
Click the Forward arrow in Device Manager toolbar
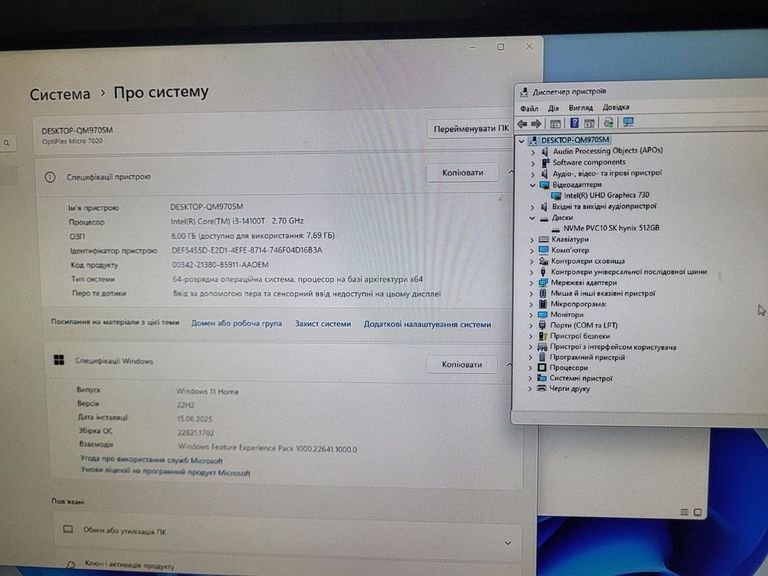point(536,123)
